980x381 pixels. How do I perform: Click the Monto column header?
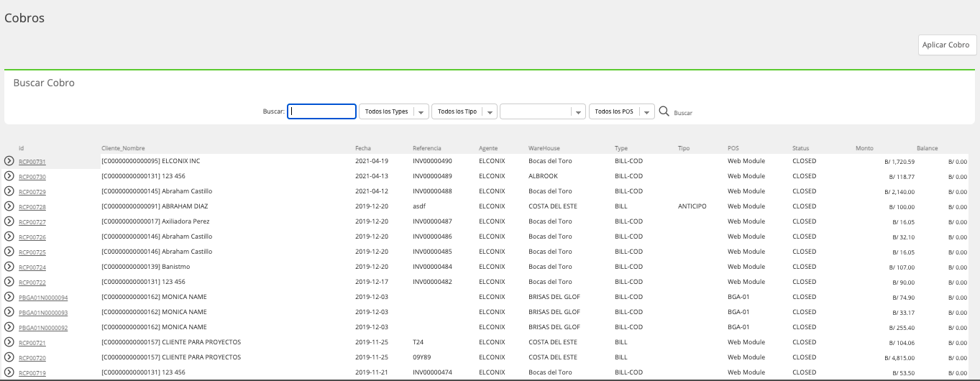pyautogui.click(x=864, y=148)
